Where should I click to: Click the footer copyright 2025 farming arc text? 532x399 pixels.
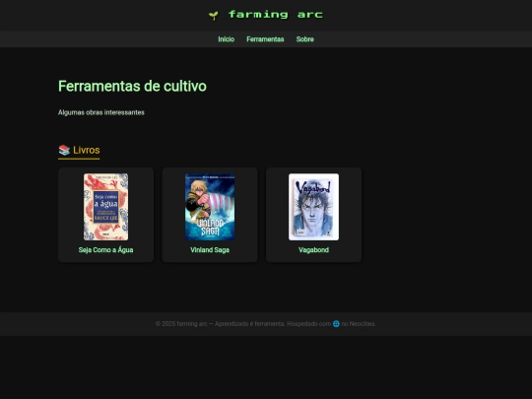click(x=181, y=324)
